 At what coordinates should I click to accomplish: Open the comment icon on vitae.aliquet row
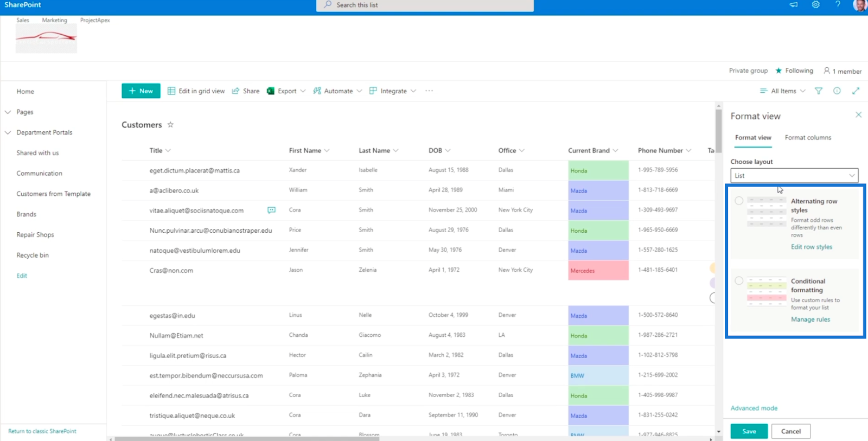[x=271, y=210]
